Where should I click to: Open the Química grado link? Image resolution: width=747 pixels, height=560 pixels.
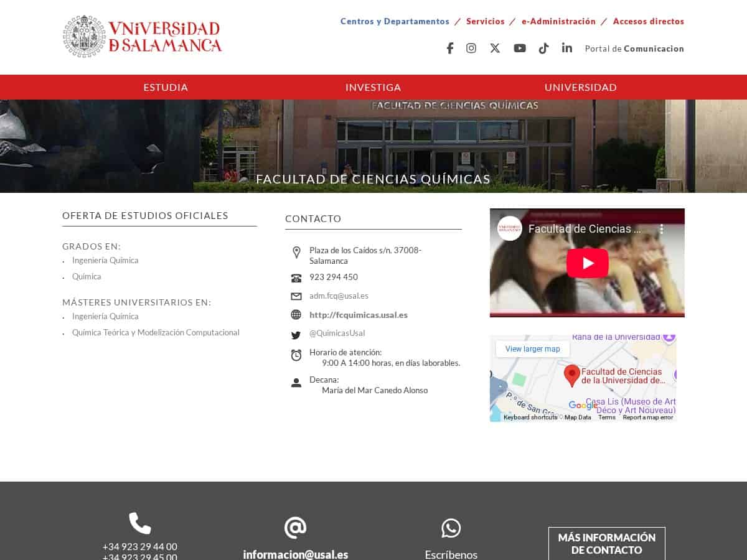pos(87,276)
